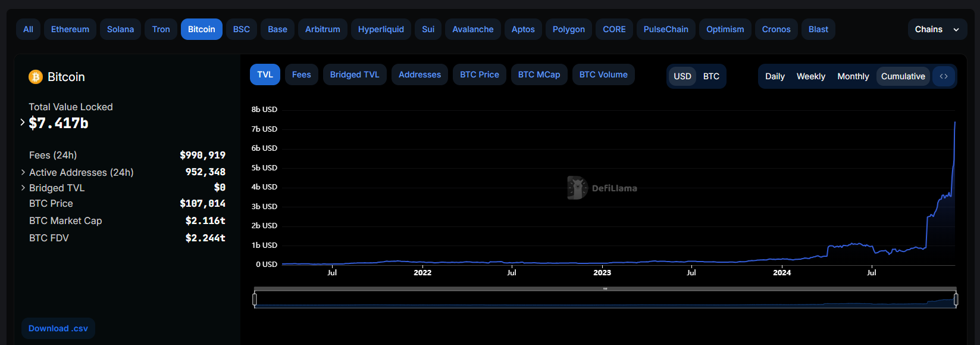Click the 2023 x-axis label
980x345 pixels.
coord(602,272)
